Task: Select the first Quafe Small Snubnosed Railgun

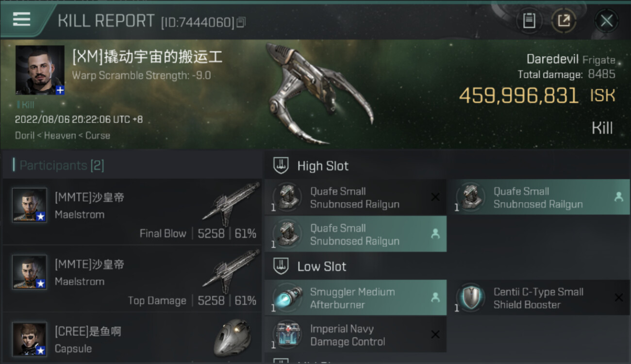Action: click(355, 198)
